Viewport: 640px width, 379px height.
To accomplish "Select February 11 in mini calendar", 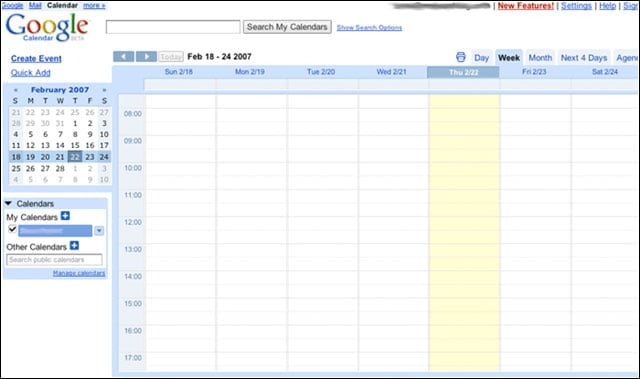I will click(16, 145).
